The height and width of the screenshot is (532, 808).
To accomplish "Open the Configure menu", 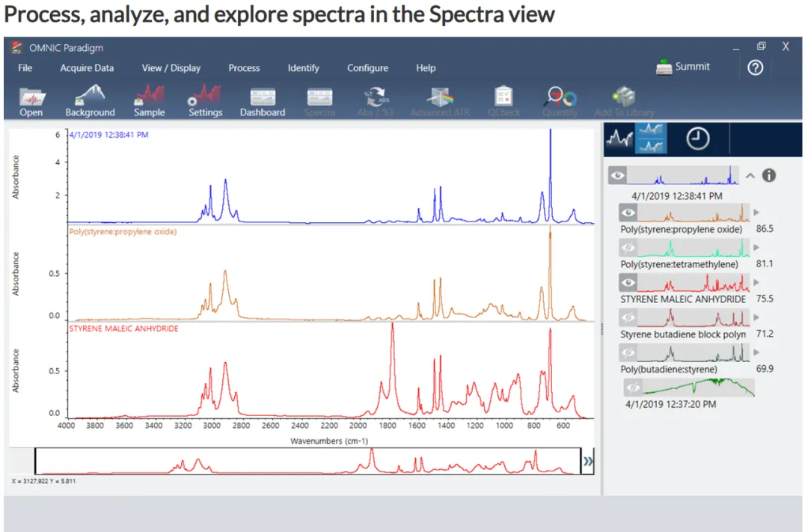I will pyautogui.click(x=367, y=68).
